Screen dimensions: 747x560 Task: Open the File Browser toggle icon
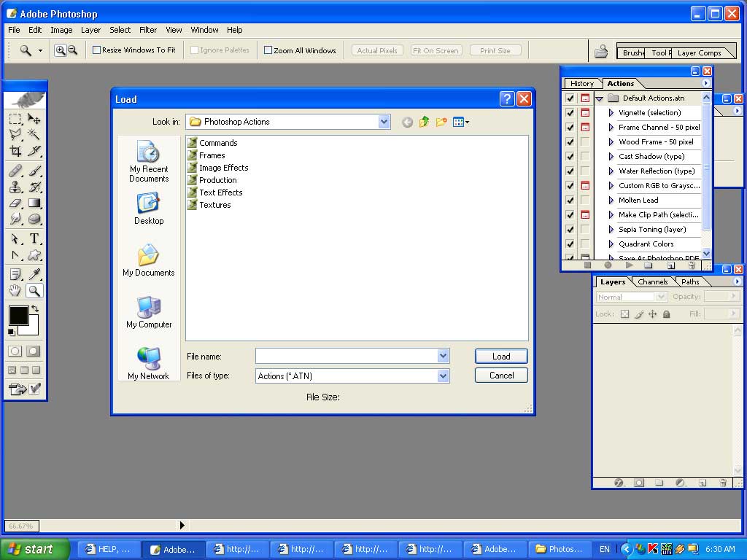point(601,51)
